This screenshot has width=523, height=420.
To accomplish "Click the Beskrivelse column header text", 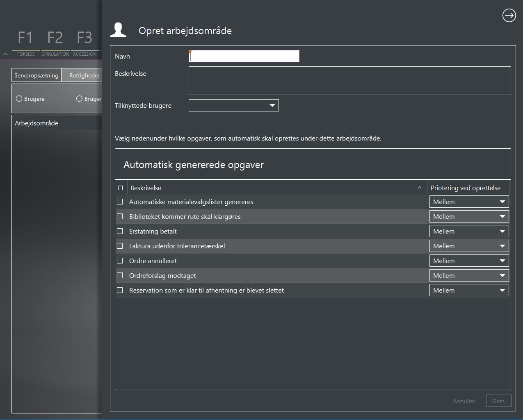I will point(146,188).
